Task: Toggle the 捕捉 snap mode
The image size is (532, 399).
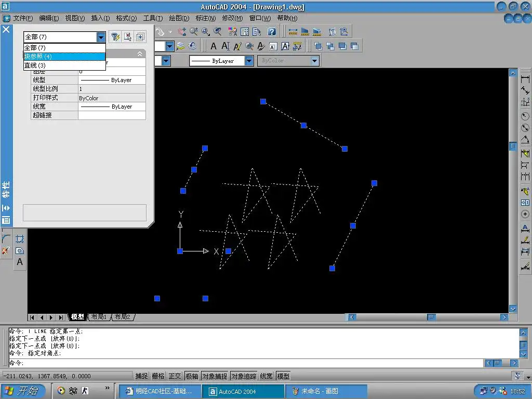Action: point(141,376)
